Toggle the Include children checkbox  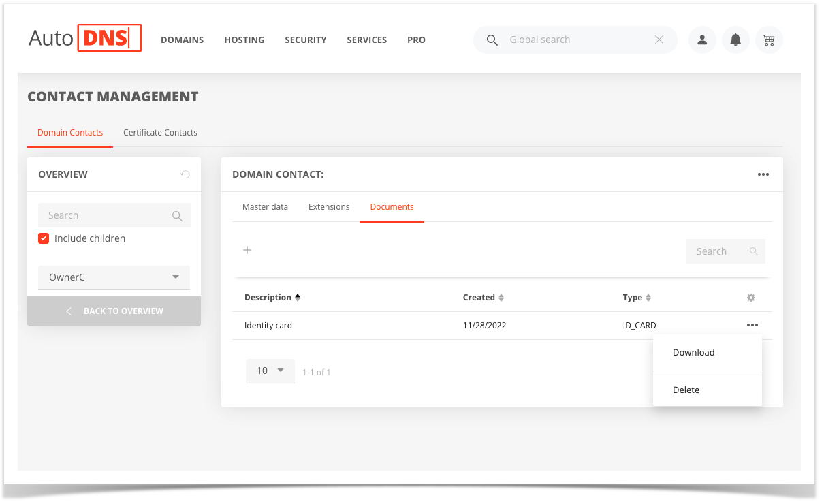click(44, 238)
